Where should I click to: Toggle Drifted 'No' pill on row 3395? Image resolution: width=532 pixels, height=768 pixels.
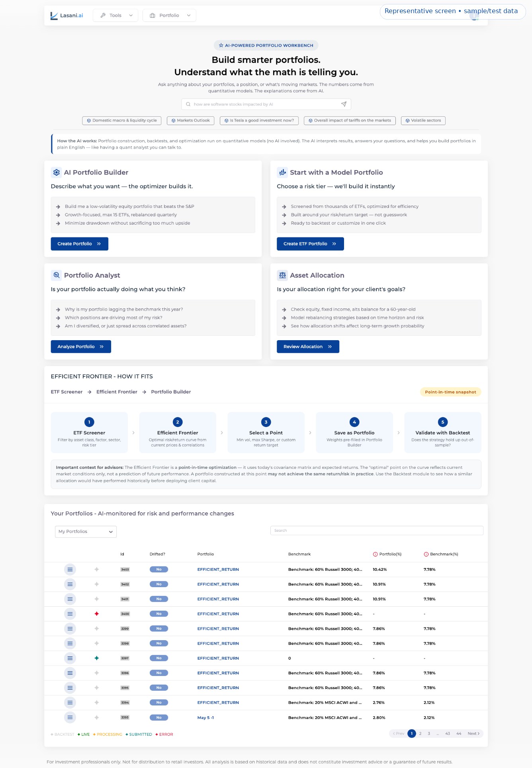click(x=159, y=688)
